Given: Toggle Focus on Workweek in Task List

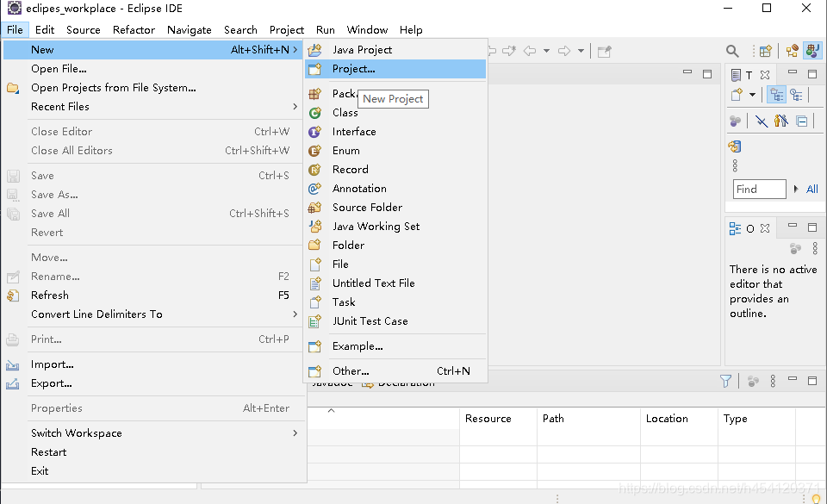Looking at the screenshot, I should click(x=735, y=121).
